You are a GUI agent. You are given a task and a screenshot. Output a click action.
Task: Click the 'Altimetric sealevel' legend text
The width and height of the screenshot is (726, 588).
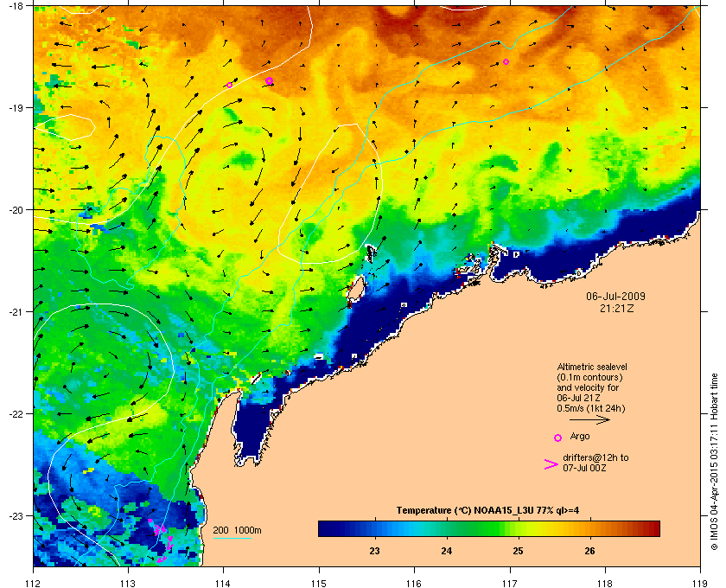(x=592, y=367)
